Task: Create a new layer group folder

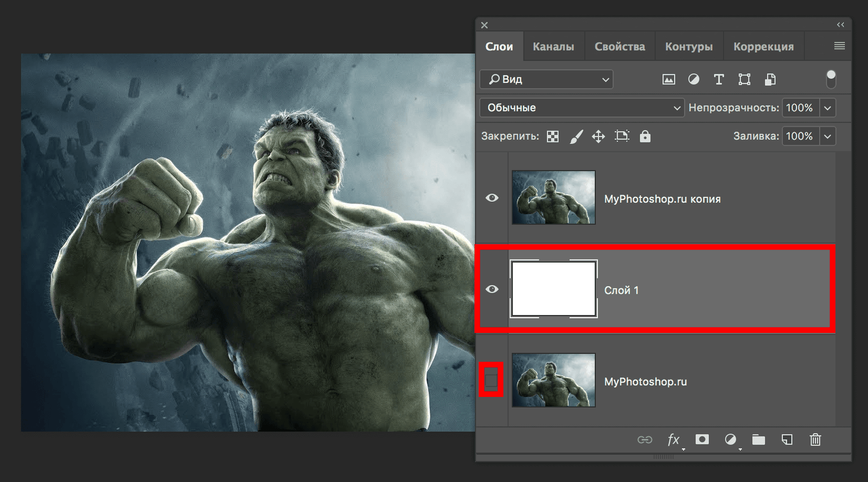Action: click(x=758, y=439)
